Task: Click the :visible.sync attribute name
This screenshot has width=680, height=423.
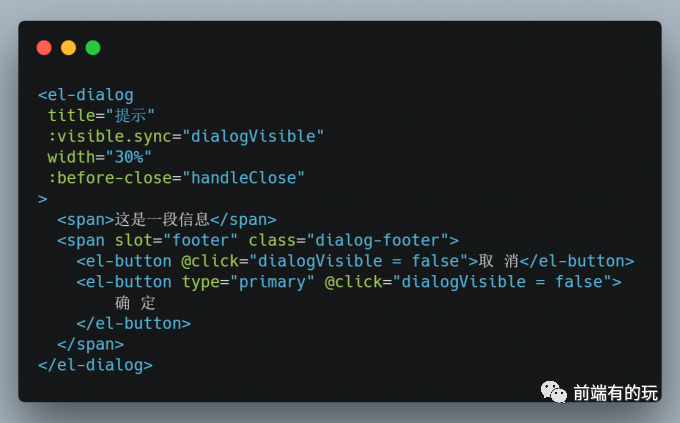Action: [x=110, y=137]
